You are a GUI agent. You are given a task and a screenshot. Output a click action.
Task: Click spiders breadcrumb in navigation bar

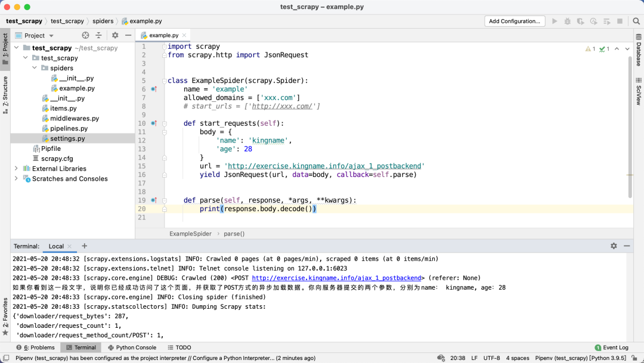tap(103, 21)
